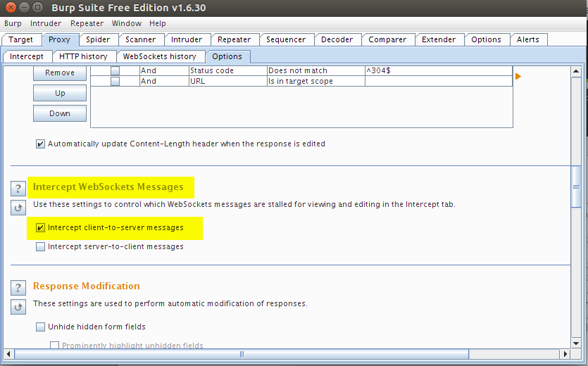Open help for Intercept WebSockets Messages section
Image resolution: width=588 pixels, height=366 pixels.
[x=18, y=188]
